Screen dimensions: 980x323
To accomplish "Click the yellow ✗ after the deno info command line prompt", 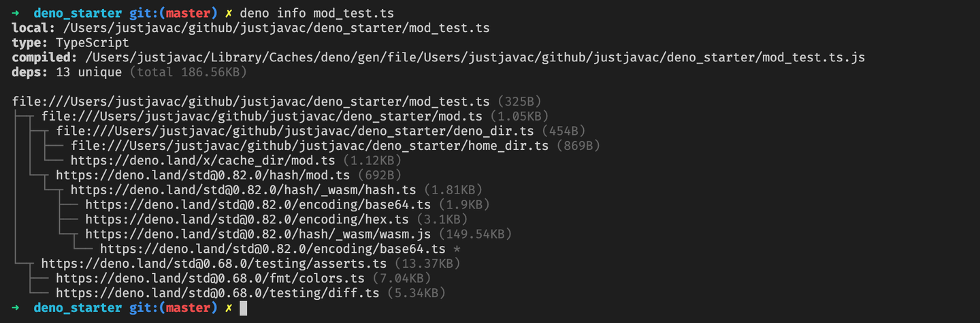I will pyautogui.click(x=228, y=13).
